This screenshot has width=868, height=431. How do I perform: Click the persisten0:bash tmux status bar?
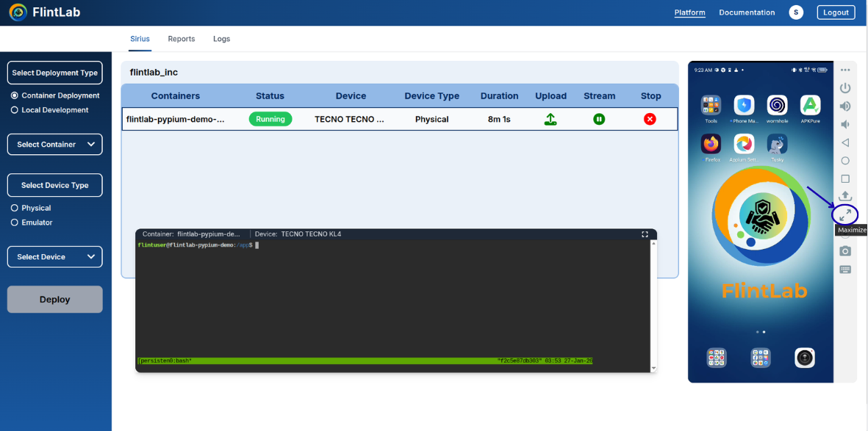[x=365, y=361]
